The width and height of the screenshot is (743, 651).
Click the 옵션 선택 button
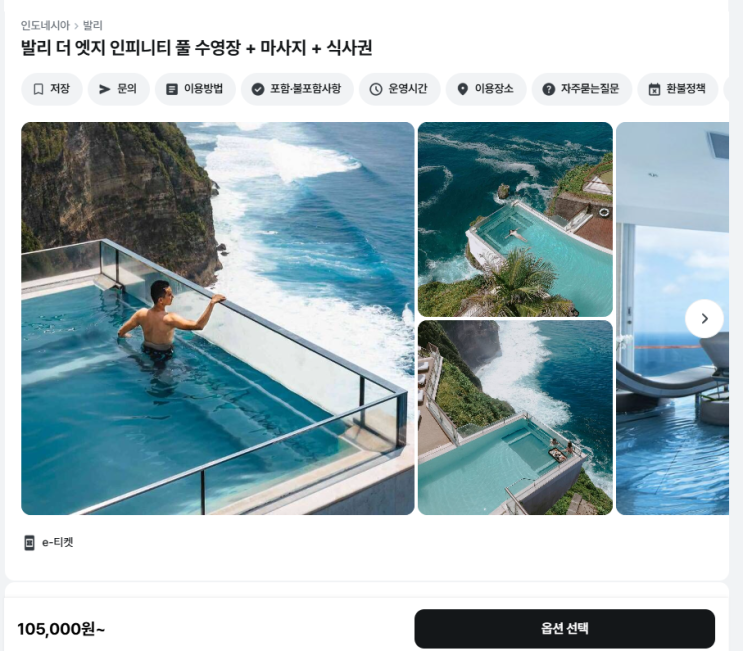[564, 629]
